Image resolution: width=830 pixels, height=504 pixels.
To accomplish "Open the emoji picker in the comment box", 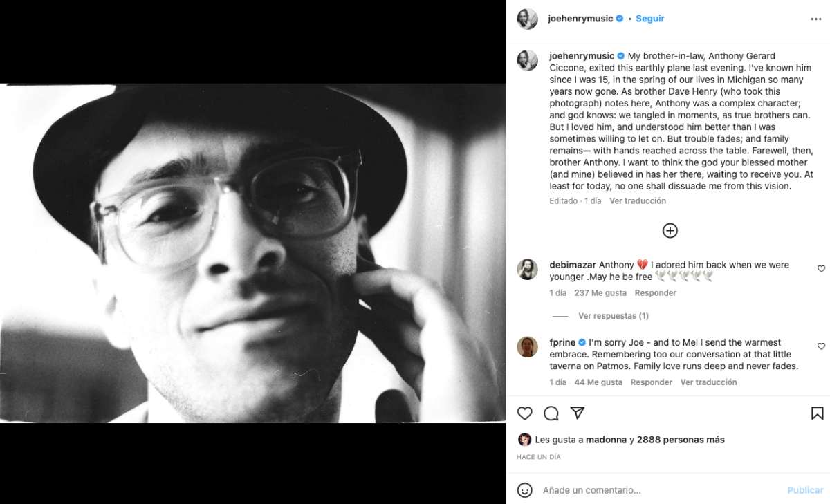I will (x=525, y=490).
